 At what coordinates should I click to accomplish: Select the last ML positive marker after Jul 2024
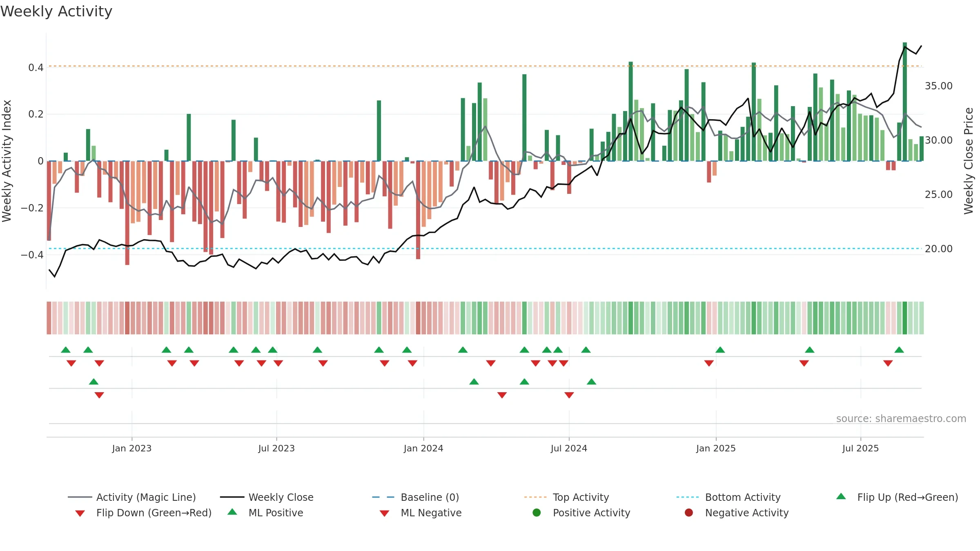591,382
